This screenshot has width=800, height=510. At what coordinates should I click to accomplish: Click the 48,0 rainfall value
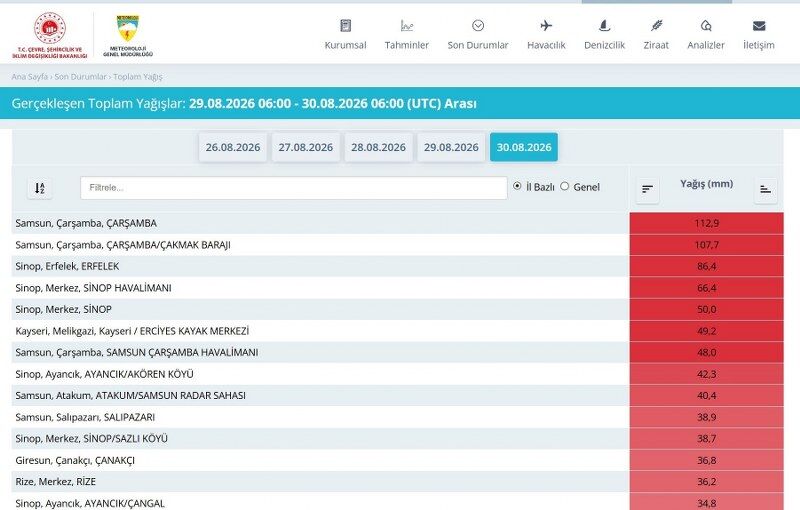click(707, 352)
